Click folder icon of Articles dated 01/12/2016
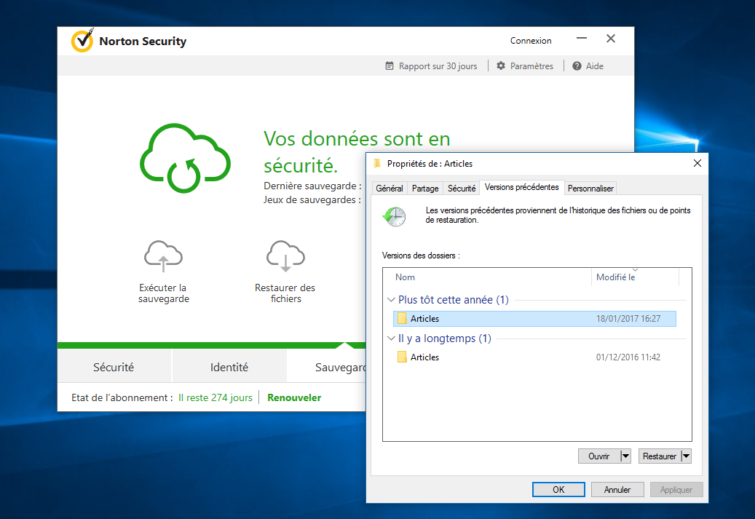The height and width of the screenshot is (519, 755). click(x=402, y=357)
